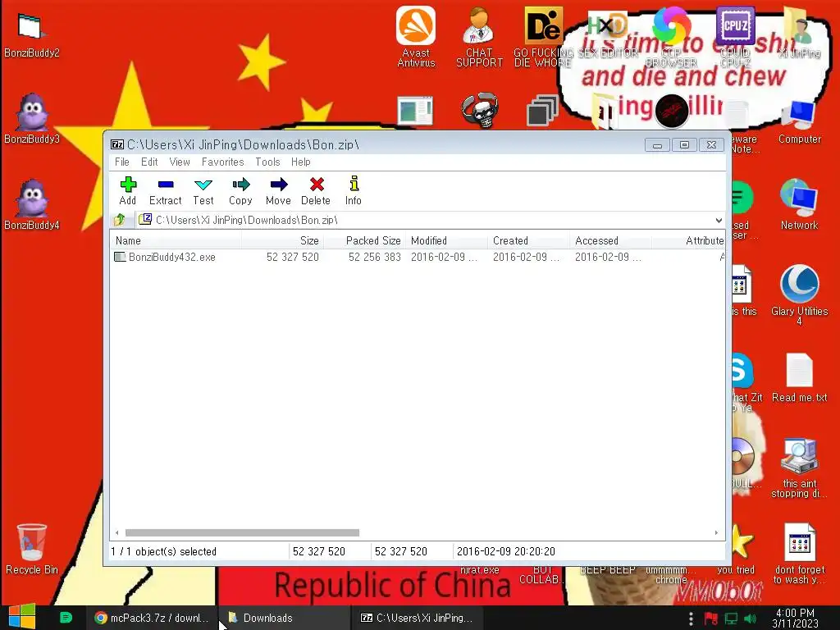
Task: Open the Tools menu in 7-Zip
Action: (267, 162)
